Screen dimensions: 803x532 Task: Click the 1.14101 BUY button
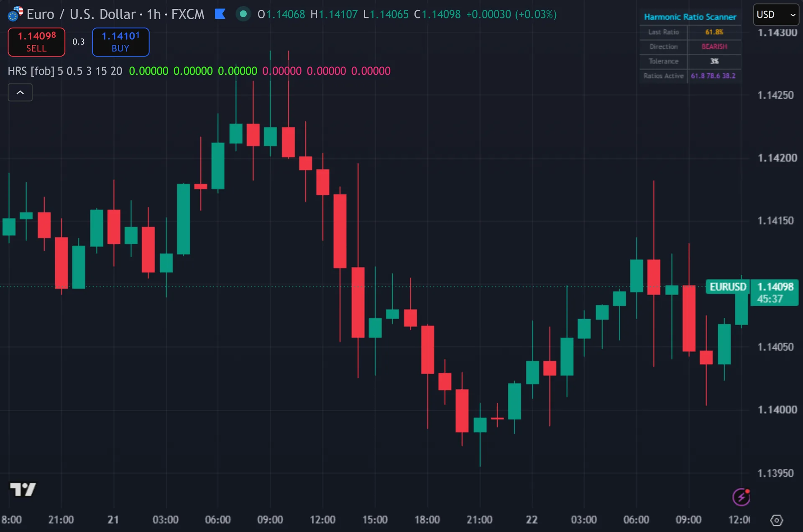click(x=120, y=42)
